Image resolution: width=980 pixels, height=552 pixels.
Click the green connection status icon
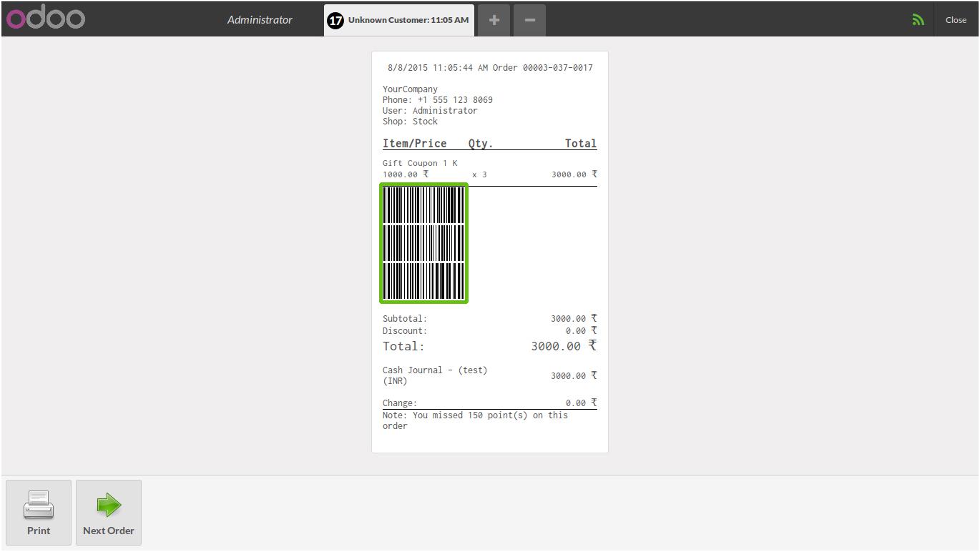(918, 20)
